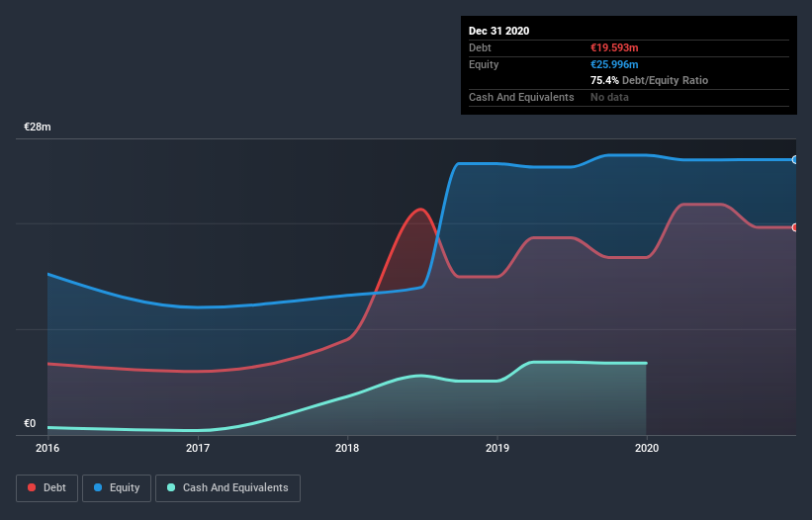Click the No data cash value
812x520 pixels.
pos(609,97)
